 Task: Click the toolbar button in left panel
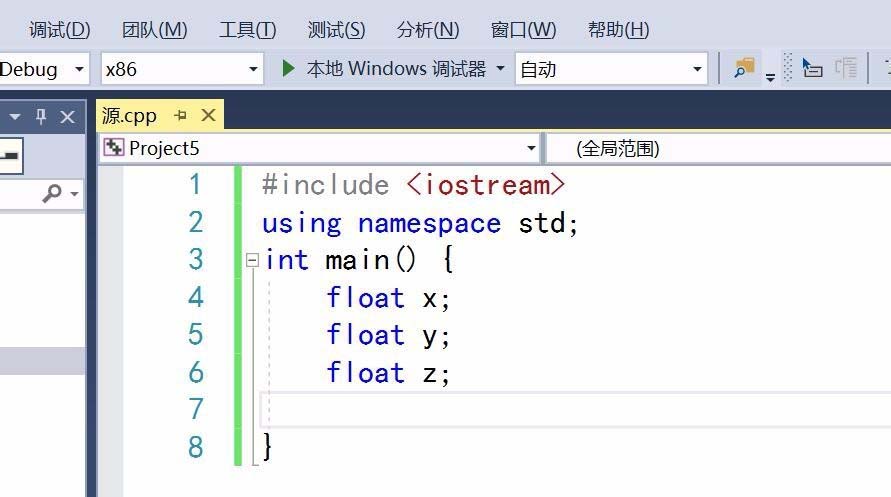(10, 155)
